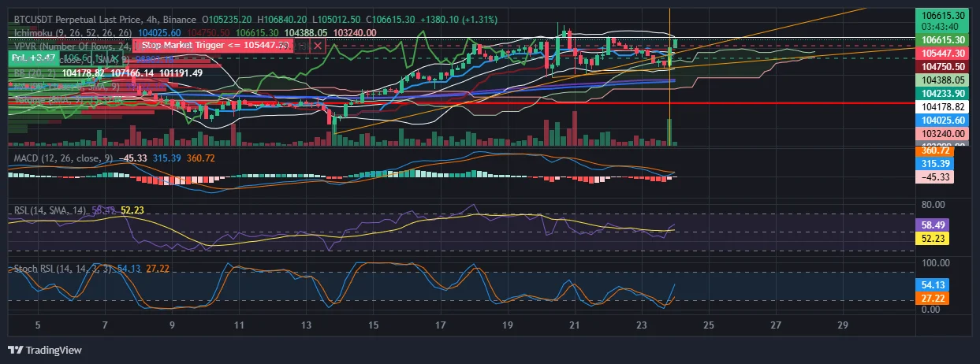Click the Ichimoku value 104025.60 in the legend
Screen dimensions: 980x364
pyautogui.click(x=160, y=32)
